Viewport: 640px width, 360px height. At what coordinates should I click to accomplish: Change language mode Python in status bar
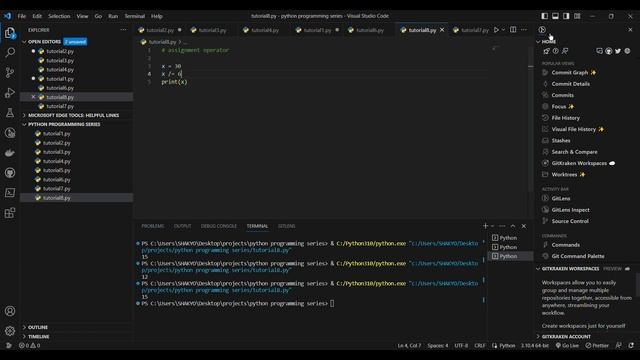pos(507,345)
